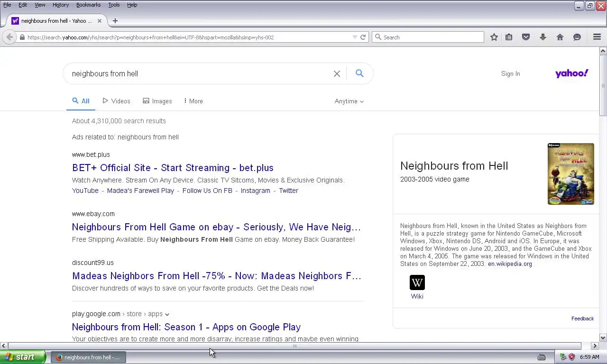The image size is (607, 364).
Task: Close the Yahoo search tab
Action: click(100, 21)
